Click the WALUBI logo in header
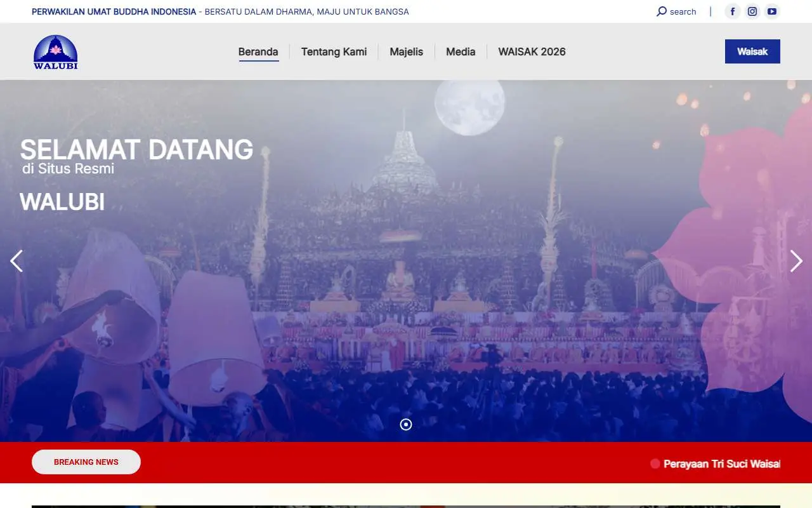 (56, 52)
